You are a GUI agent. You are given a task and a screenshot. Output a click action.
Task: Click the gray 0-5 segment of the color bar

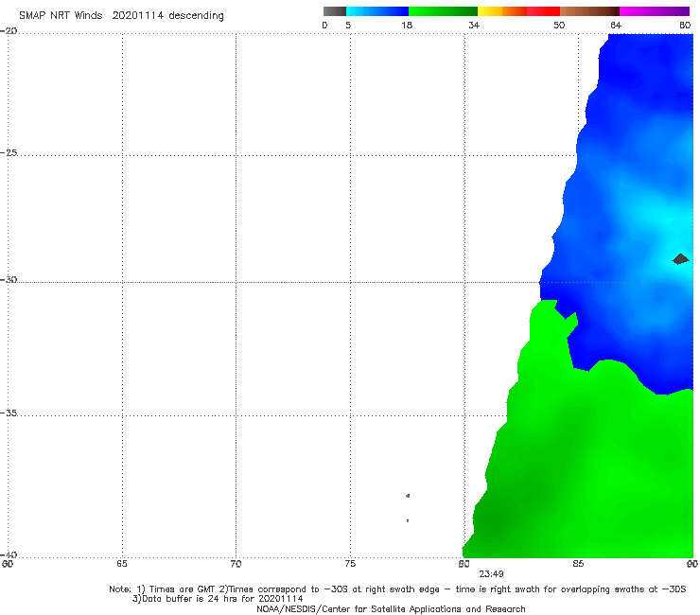[335, 11]
